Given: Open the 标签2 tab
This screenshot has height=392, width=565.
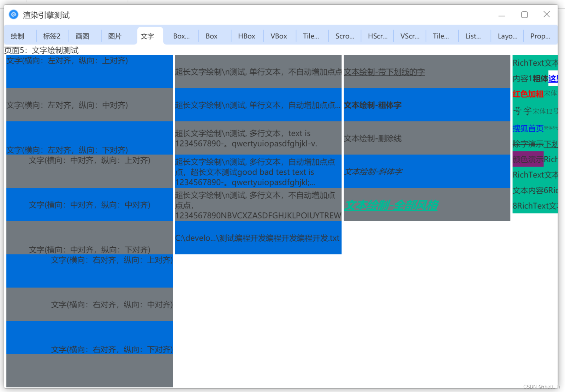Looking at the screenshot, I should (52, 36).
